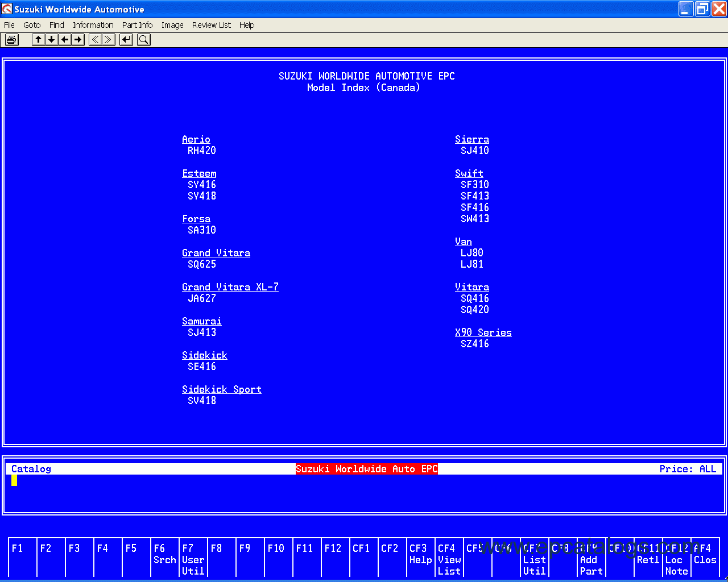
Task: Click the right arrow toolbar button
Action: pos(78,40)
